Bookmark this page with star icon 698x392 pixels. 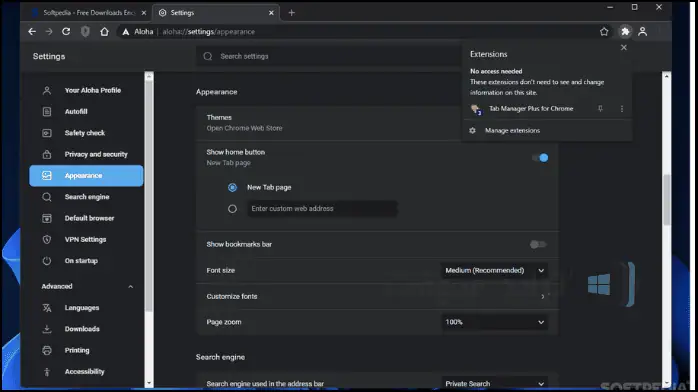(x=604, y=32)
